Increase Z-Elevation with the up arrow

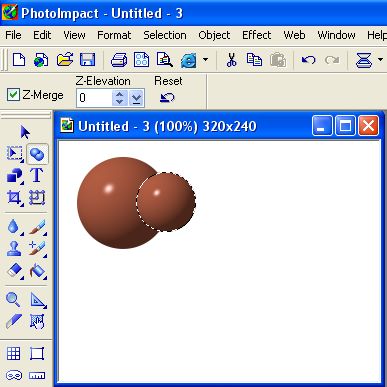[120, 94]
